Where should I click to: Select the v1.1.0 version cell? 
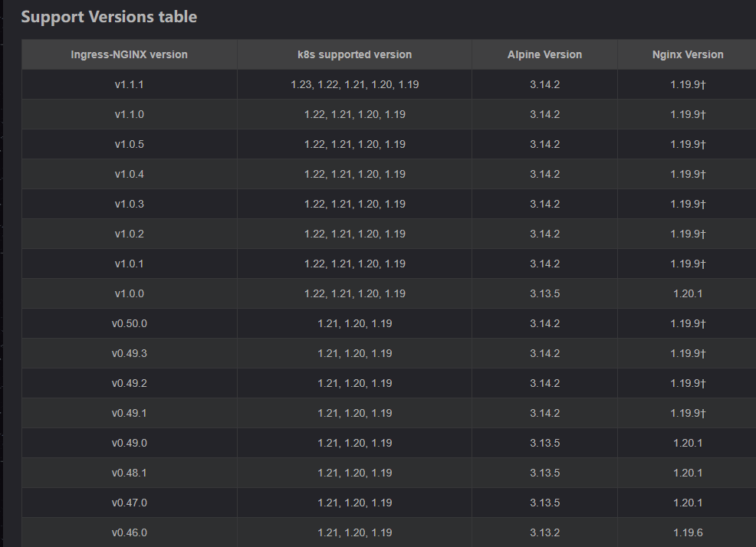(129, 114)
